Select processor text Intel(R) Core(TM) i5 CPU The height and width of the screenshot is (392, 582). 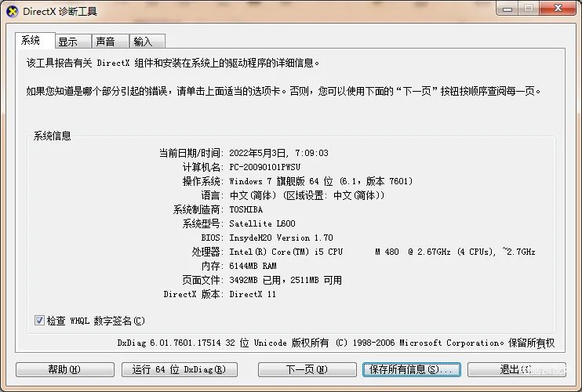[286, 252]
